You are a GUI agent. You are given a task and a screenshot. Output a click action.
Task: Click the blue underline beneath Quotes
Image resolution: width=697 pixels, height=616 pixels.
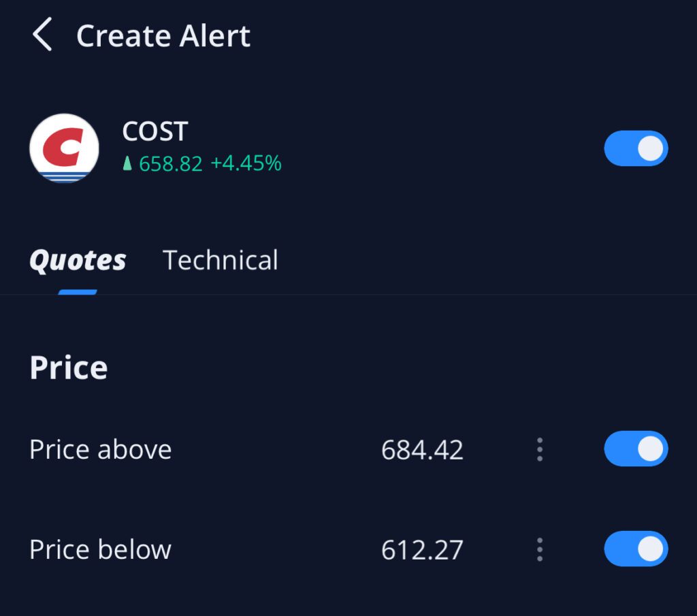tap(78, 292)
